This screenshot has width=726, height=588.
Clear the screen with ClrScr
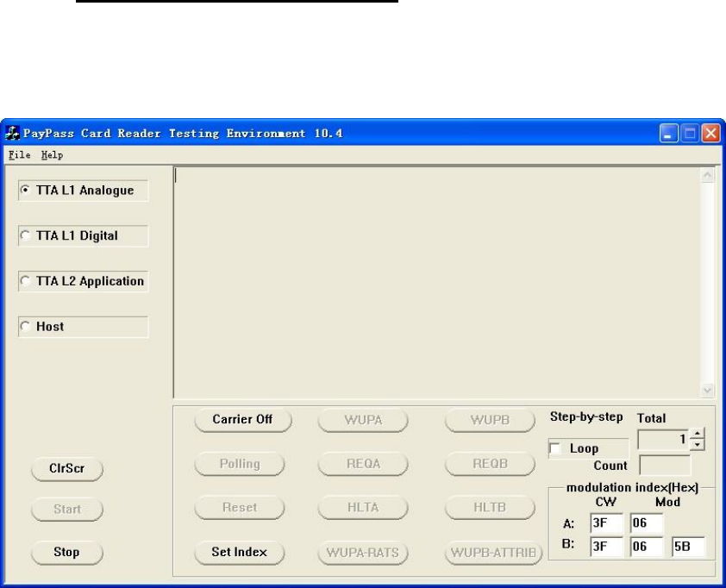(66, 468)
